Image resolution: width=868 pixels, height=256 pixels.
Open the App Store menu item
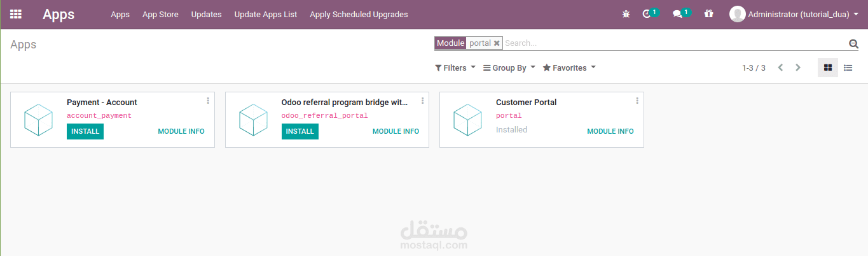(160, 14)
